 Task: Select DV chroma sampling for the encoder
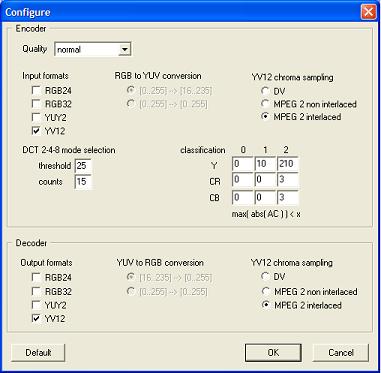265,91
